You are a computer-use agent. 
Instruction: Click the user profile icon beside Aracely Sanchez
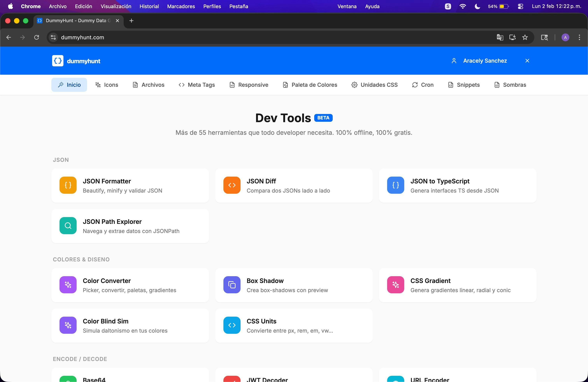(454, 60)
